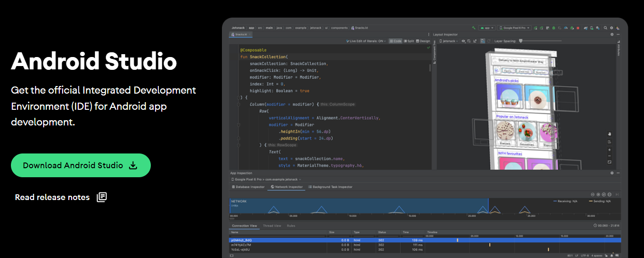Click the export snapshot icon in Layout Inspector
This screenshot has width=644, height=258.
click(x=475, y=41)
